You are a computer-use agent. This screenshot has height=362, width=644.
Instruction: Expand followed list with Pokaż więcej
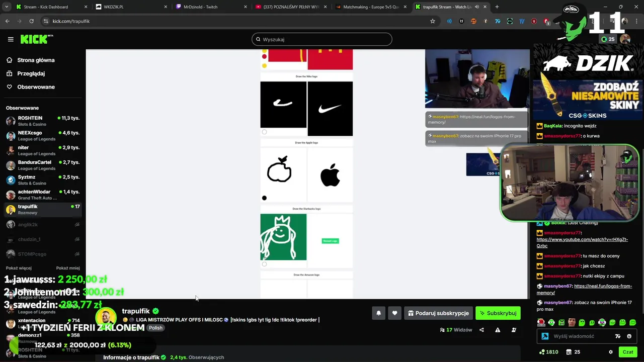click(19, 268)
